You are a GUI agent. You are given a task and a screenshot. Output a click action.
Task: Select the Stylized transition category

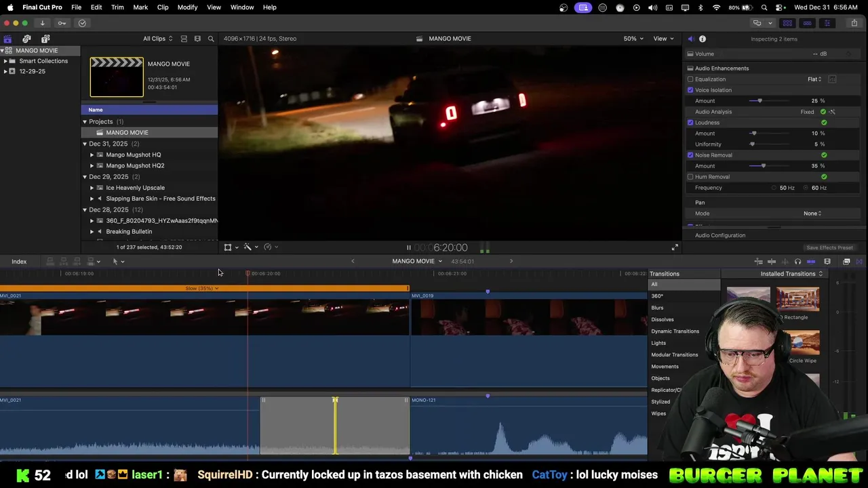[x=660, y=402]
